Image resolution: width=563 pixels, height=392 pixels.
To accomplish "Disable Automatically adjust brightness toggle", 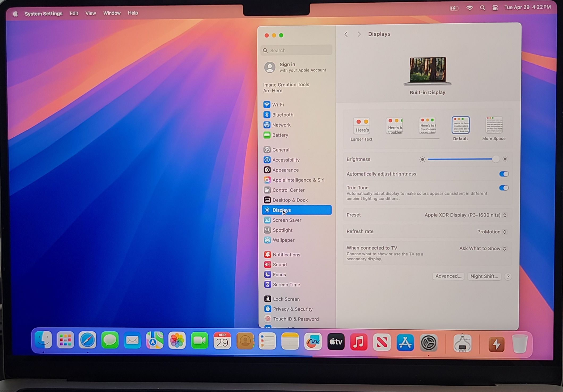I will tap(503, 174).
